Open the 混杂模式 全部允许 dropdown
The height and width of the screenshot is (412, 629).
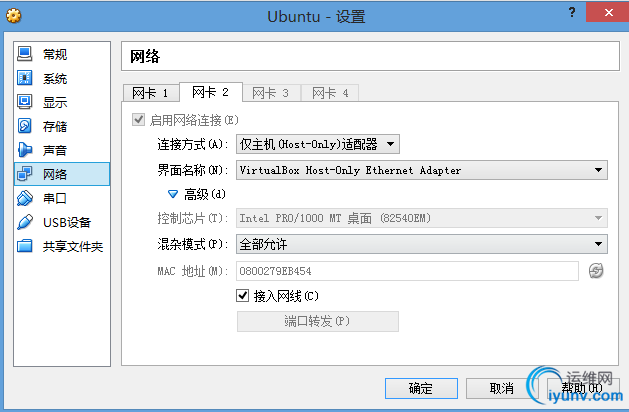tap(422, 244)
